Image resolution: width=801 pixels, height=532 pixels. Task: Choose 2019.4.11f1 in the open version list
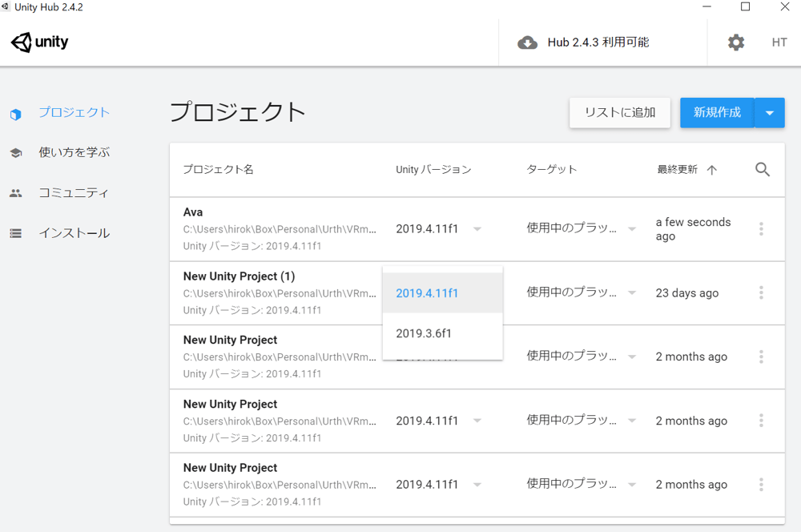(x=442, y=292)
